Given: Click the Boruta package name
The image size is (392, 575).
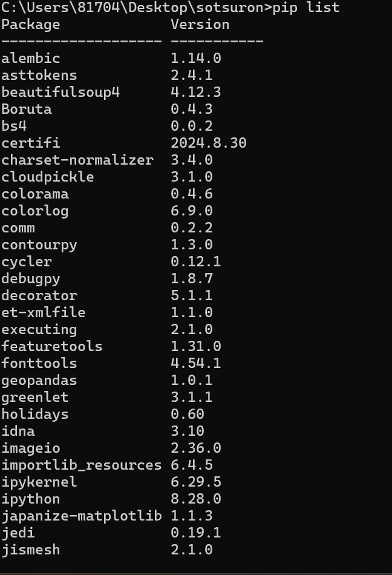Looking at the screenshot, I should pos(27,109).
